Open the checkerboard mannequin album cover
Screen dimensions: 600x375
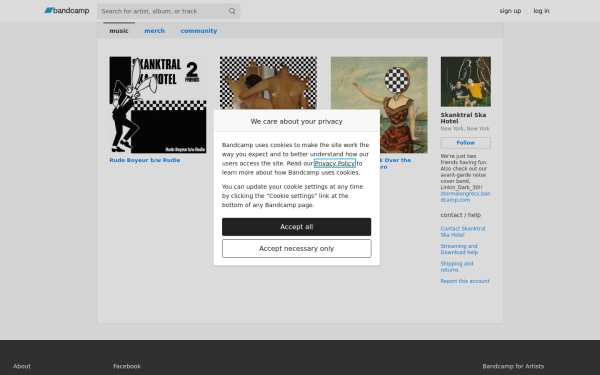pos(268,83)
